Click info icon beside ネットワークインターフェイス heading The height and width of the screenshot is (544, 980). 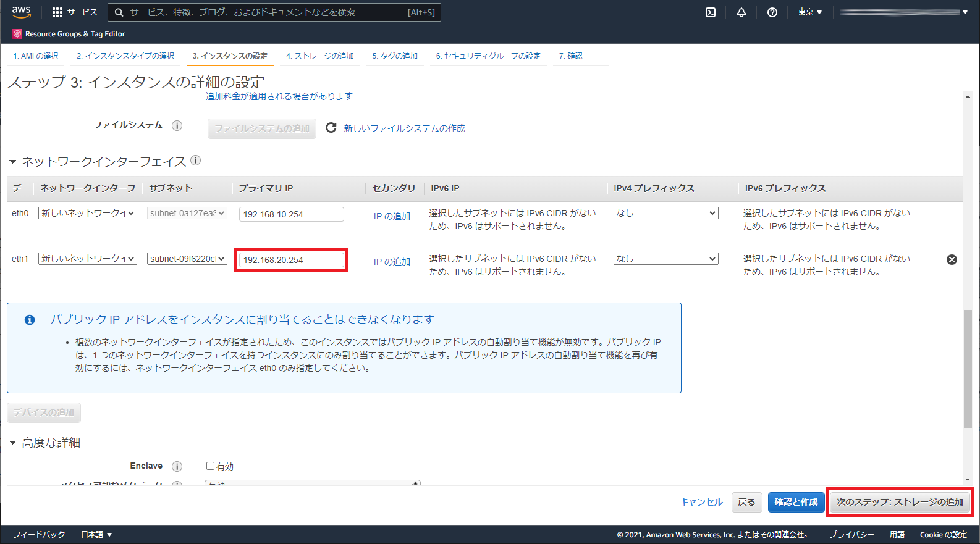[x=196, y=161]
